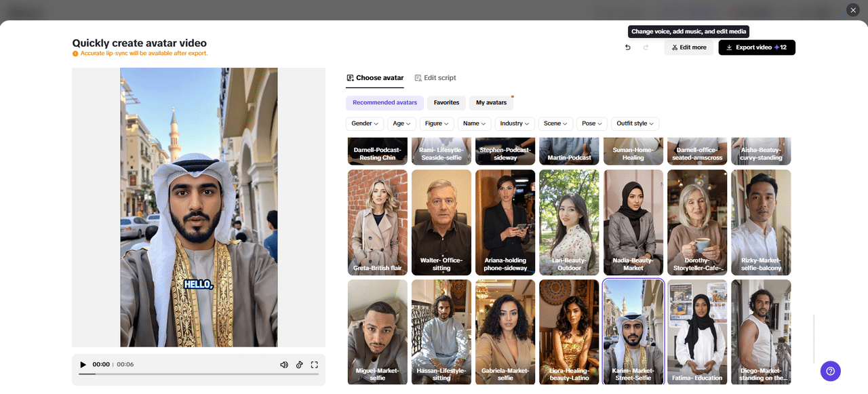Select the Suman-Home-Healing avatar

[633, 151]
